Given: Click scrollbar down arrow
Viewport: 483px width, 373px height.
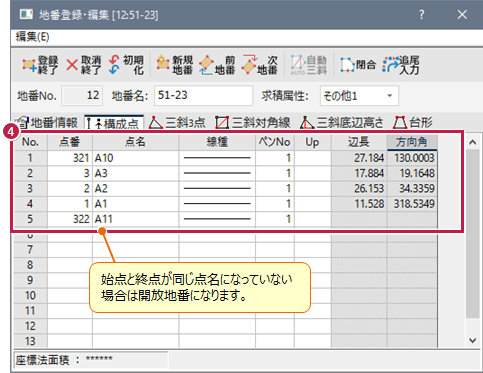Looking at the screenshot, I should (472, 340).
